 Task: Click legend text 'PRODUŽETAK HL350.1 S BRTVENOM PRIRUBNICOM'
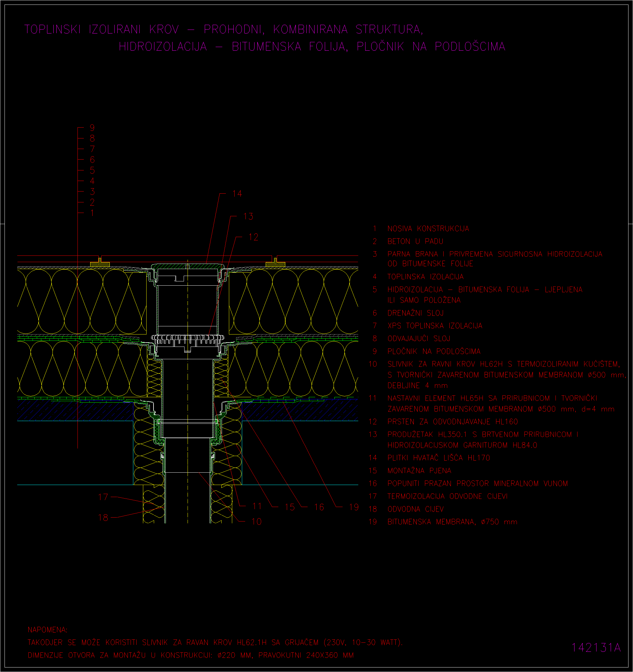click(479, 434)
